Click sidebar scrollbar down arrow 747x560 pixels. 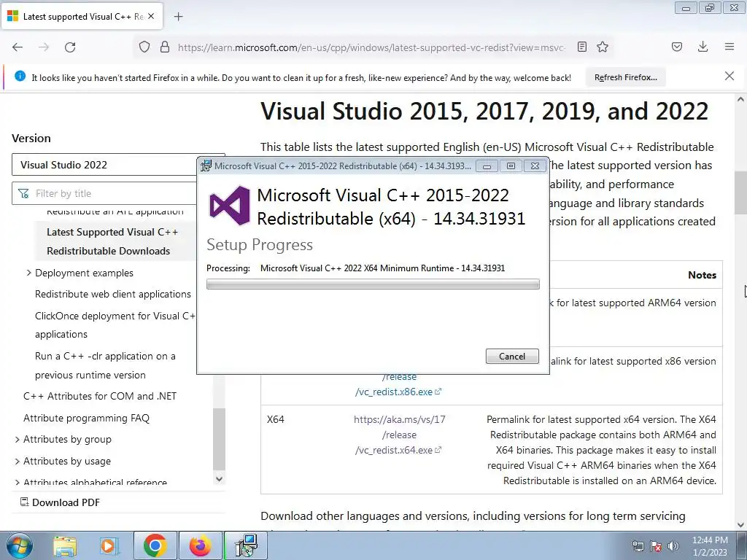pyautogui.click(x=219, y=479)
